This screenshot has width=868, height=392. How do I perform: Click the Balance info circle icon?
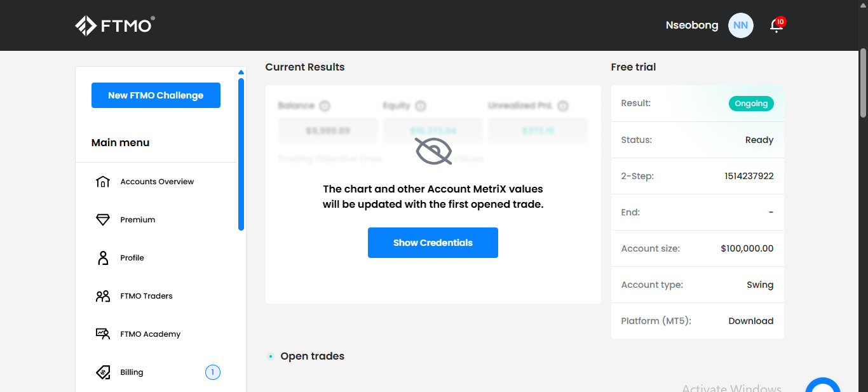tap(325, 106)
